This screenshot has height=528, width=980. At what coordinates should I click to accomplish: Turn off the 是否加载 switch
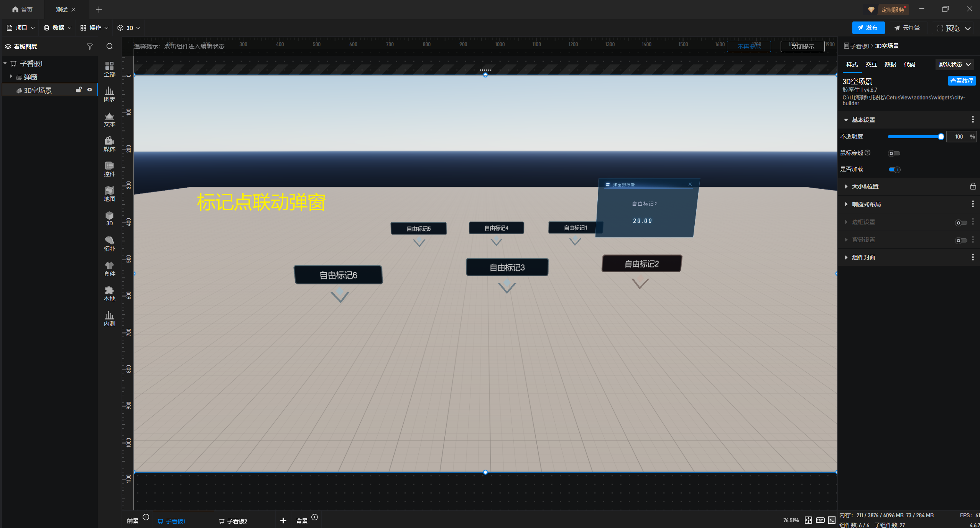pyautogui.click(x=894, y=170)
